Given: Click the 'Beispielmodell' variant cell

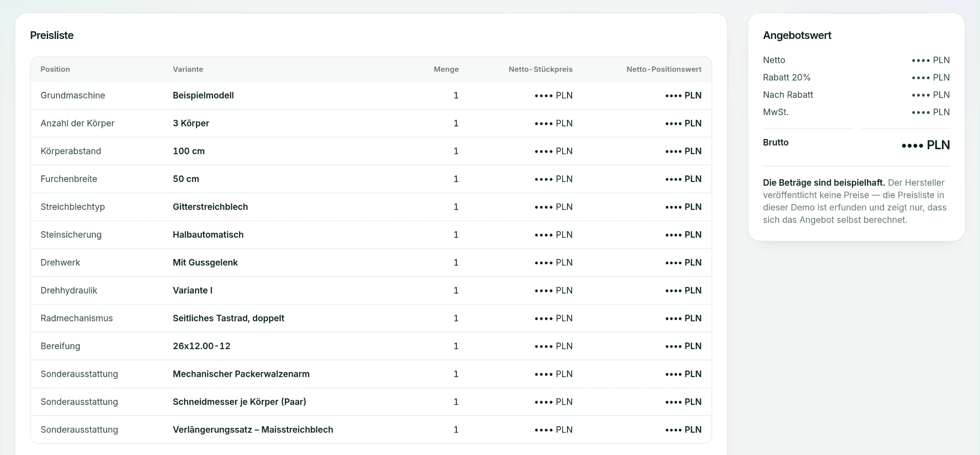Looking at the screenshot, I should tap(203, 95).
